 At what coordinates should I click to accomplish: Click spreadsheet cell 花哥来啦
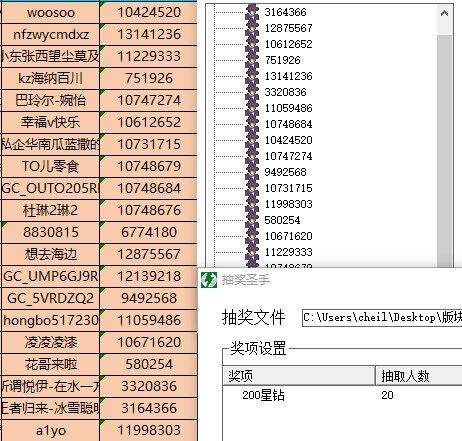pyautogui.click(x=50, y=364)
